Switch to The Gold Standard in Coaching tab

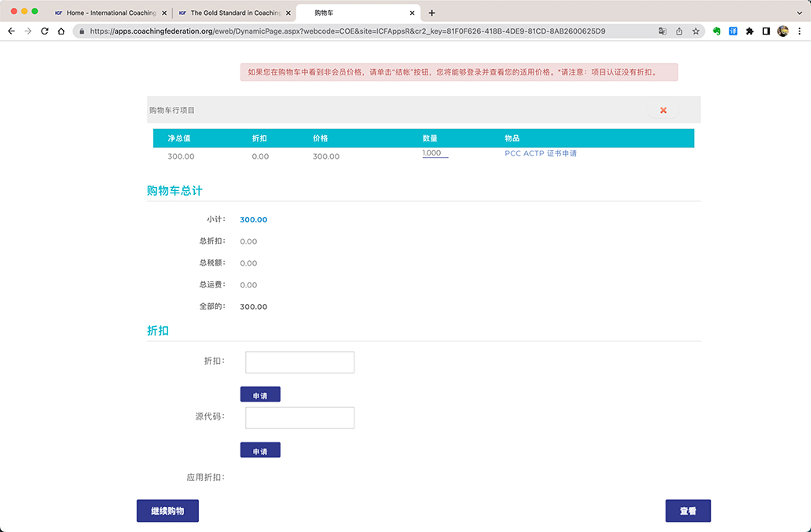click(x=232, y=13)
